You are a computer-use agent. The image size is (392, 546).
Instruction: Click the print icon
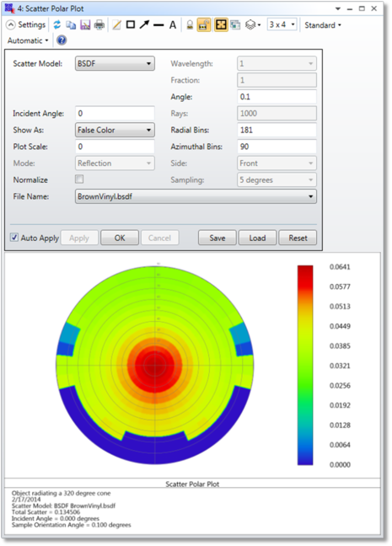[x=99, y=24]
